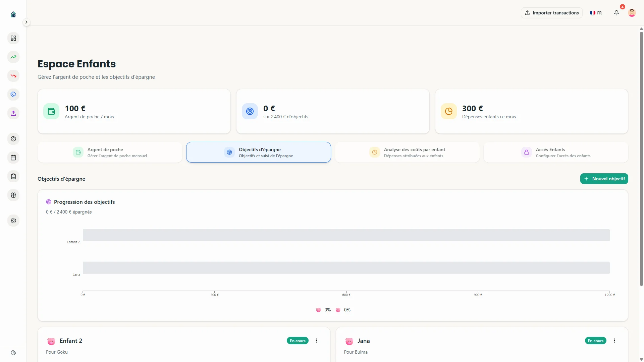This screenshot has width=644, height=362.
Task: Open the three-dot menu on Jana's card
Action: coord(614,341)
